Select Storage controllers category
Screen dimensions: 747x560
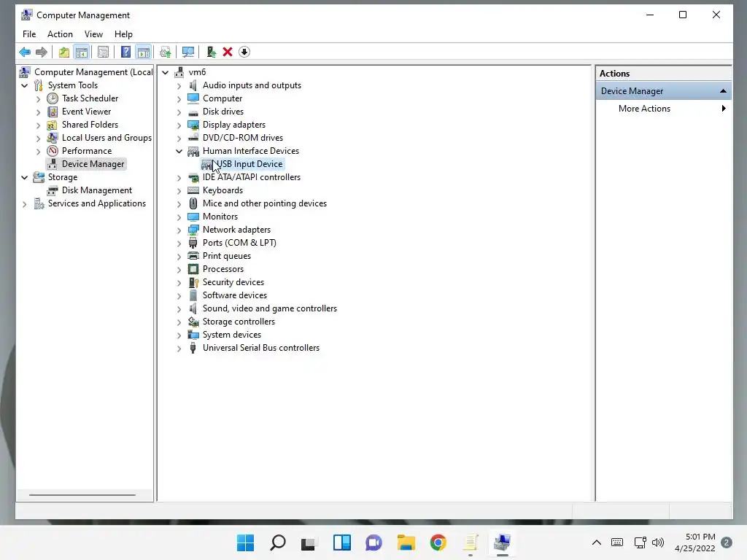pyautogui.click(x=239, y=322)
